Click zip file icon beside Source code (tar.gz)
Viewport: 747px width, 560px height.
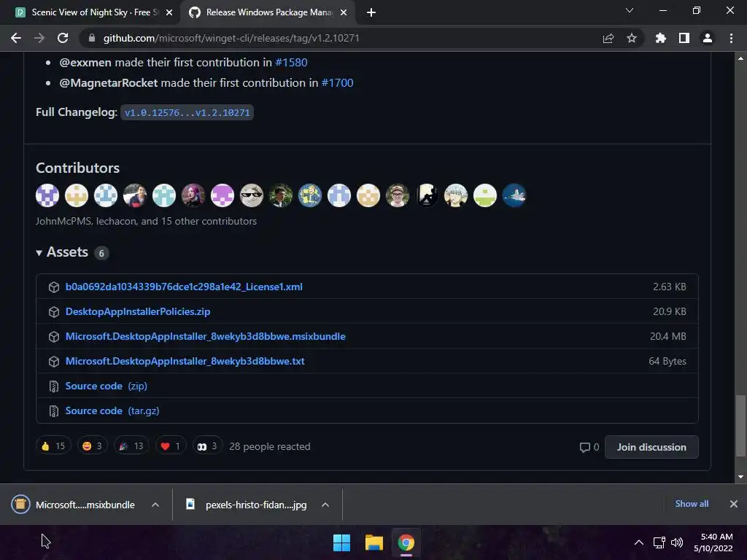click(54, 411)
